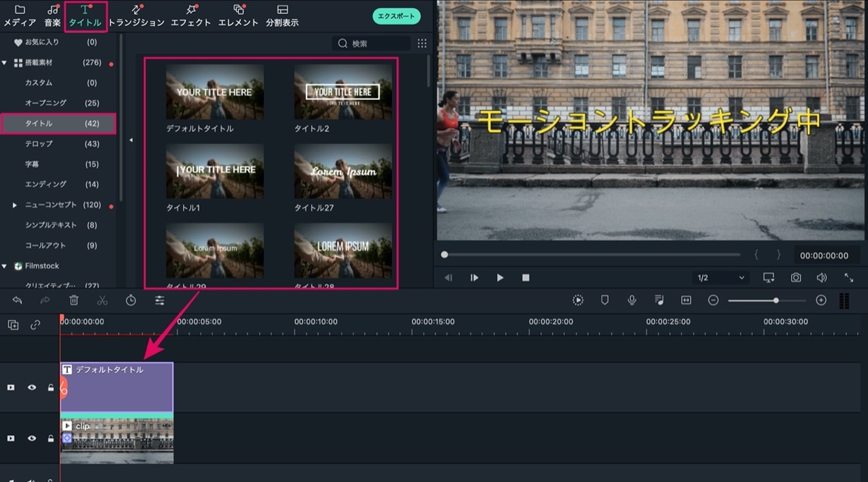
Task: Open the speed timer tool
Action: [131, 300]
